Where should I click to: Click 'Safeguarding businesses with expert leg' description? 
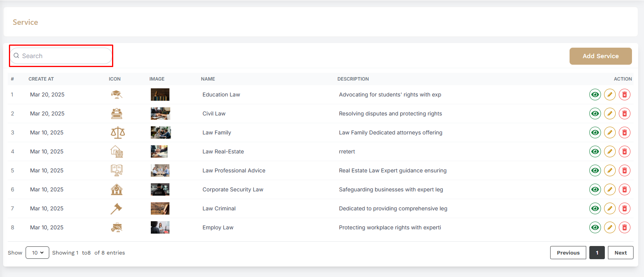391,189
